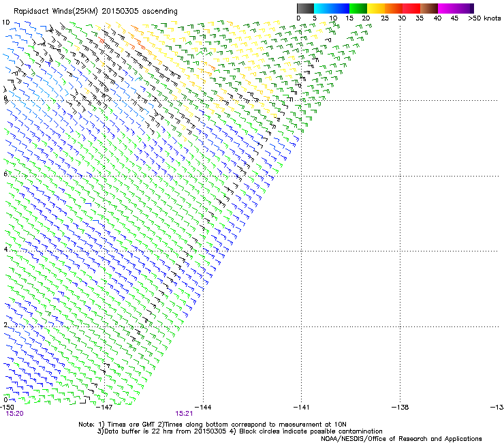Click the purple '15:21' time label
The height and width of the screenshot is (443, 504).
pos(184,414)
